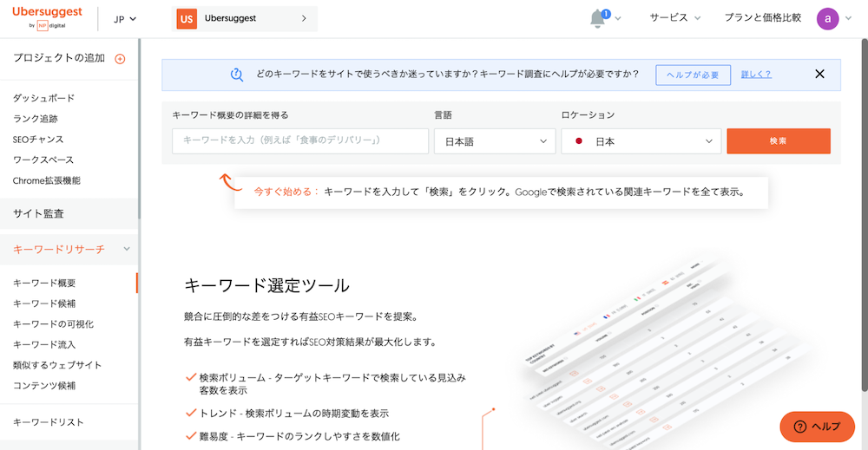Click the キーワード概要の詳細を得る label
Screen dimensions: 868x450
pos(230,115)
